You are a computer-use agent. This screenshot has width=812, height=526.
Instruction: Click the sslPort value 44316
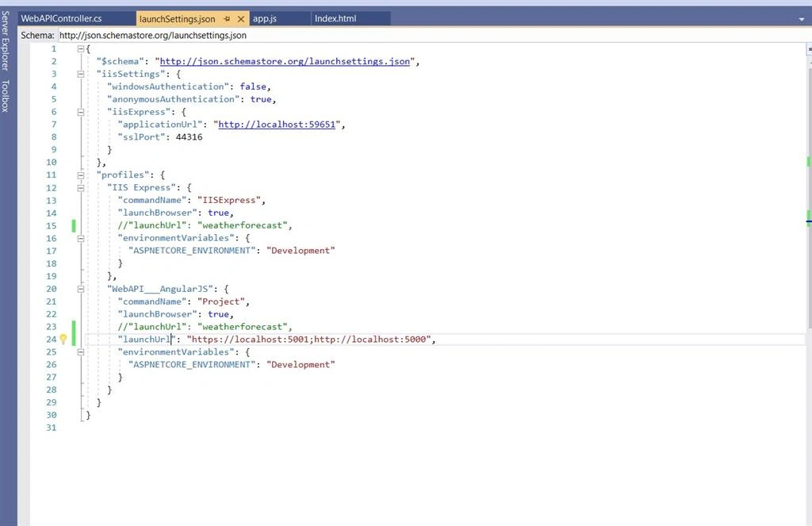tap(189, 137)
